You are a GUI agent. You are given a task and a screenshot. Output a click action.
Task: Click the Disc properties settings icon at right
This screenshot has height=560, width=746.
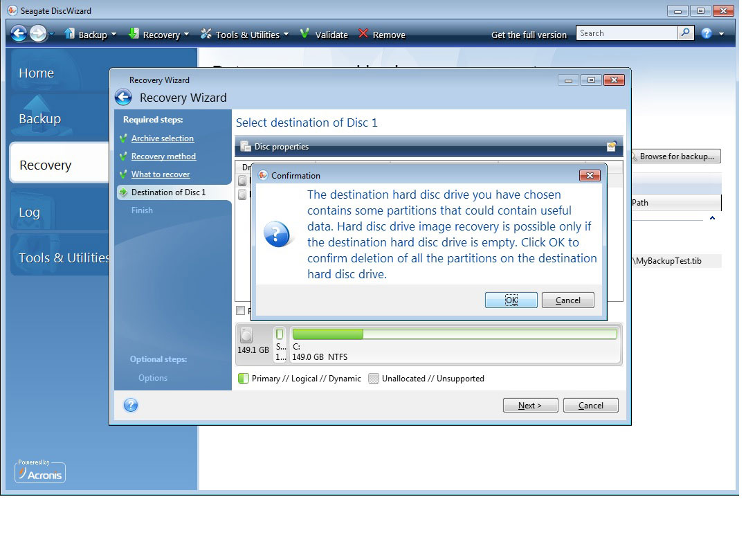pyautogui.click(x=611, y=147)
